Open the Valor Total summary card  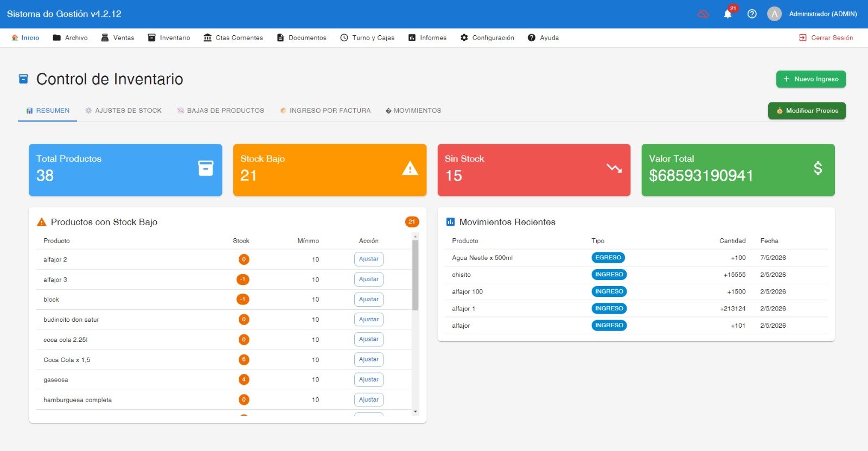point(738,170)
